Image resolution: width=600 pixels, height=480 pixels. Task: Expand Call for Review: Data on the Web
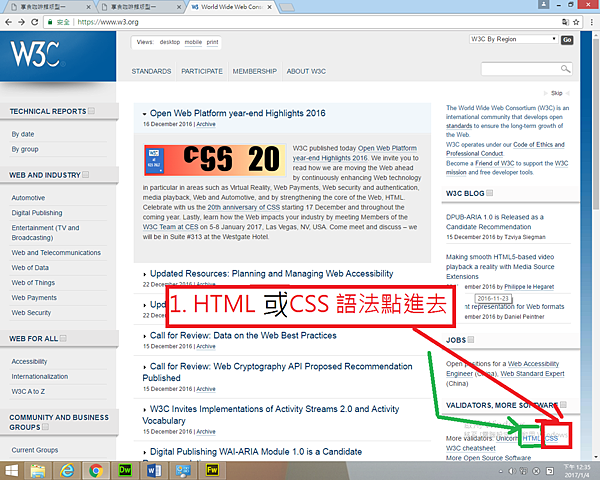[145, 336]
